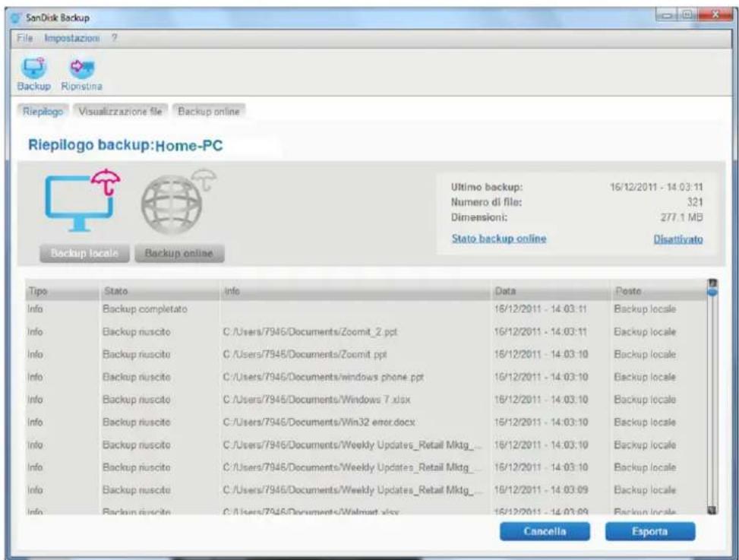This screenshot has width=739, height=560.
Task: Click the SanDisk Backup title bar icon
Action: [x=16, y=18]
